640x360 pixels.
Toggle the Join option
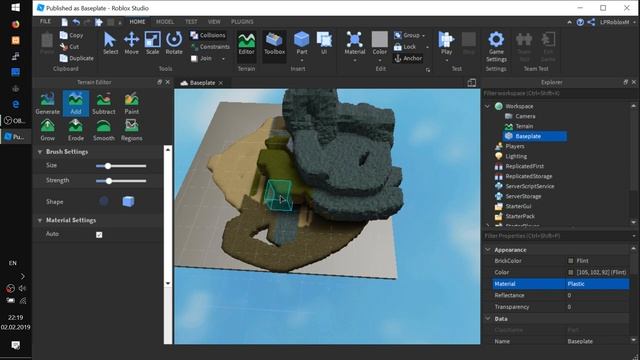pos(201,58)
